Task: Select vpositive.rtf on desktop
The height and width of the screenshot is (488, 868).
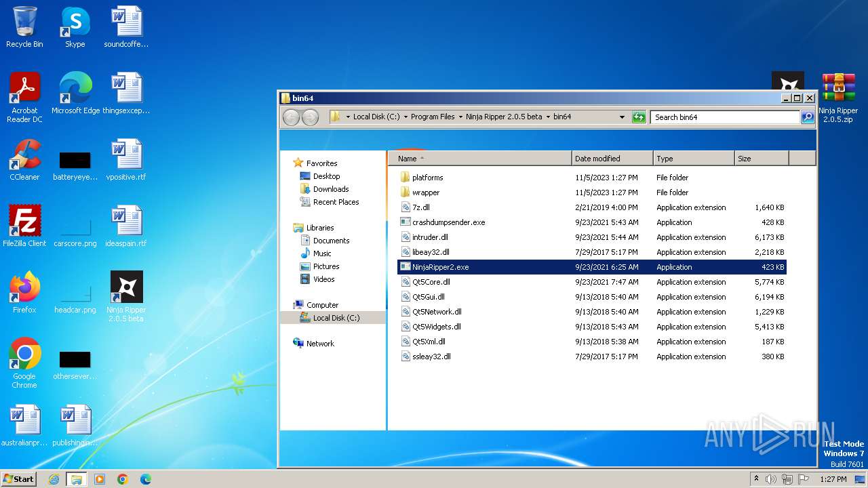Action: [126, 160]
